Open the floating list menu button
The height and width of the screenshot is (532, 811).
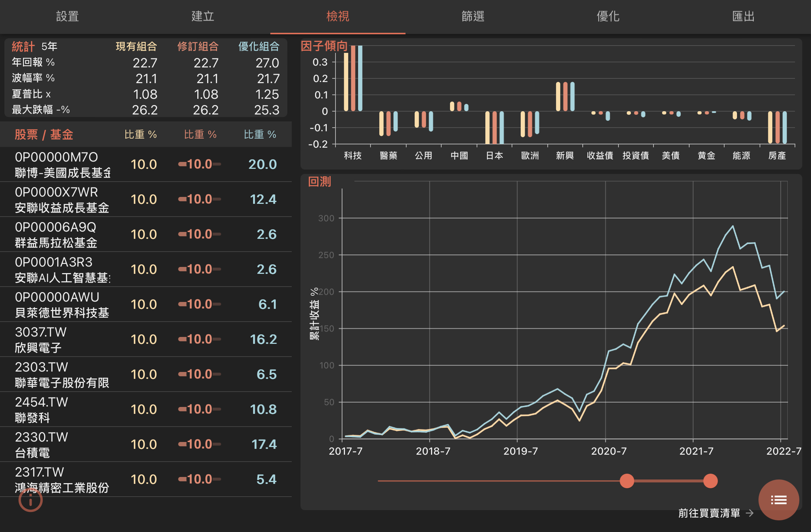click(778, 500)
